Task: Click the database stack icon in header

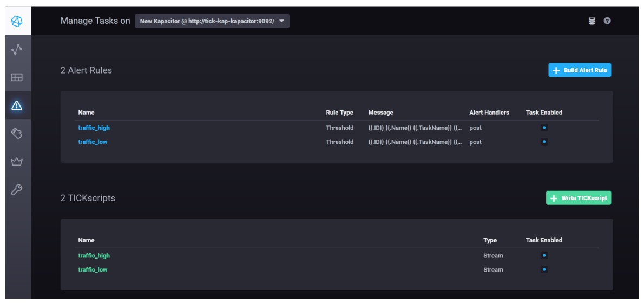Action: 592,21
